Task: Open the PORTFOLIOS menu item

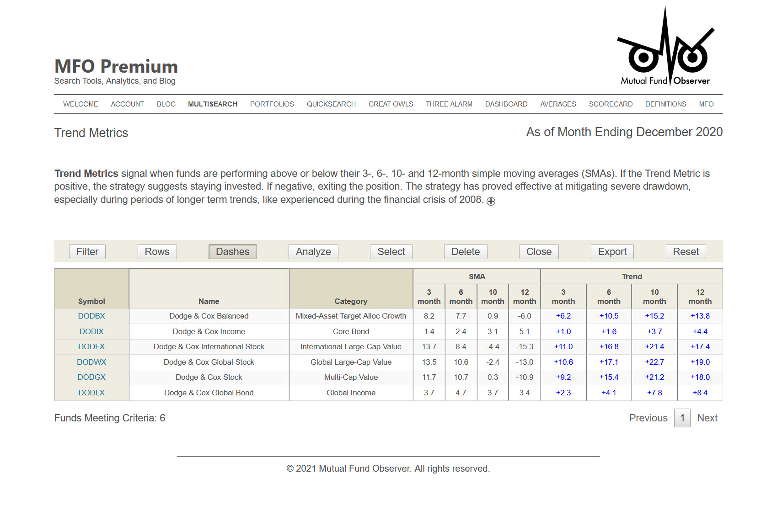Action: click(272, 104)
